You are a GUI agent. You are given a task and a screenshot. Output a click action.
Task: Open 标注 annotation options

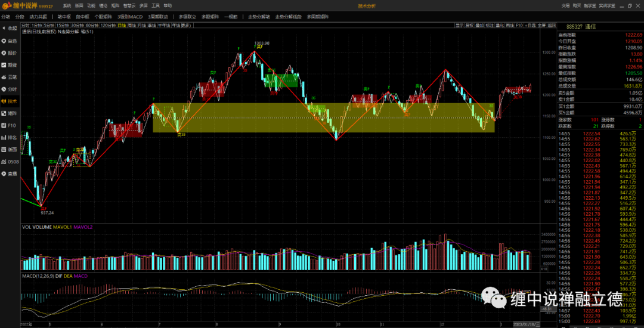click(490, 26)
